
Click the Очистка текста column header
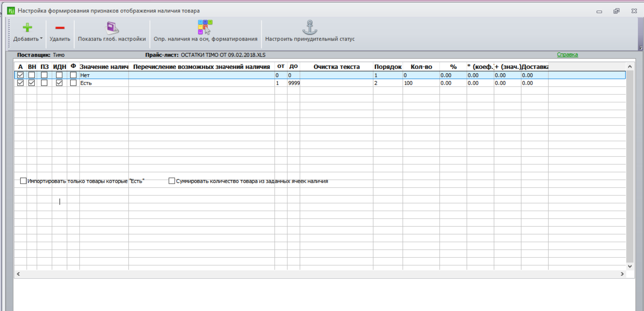(x=337, y=67)
